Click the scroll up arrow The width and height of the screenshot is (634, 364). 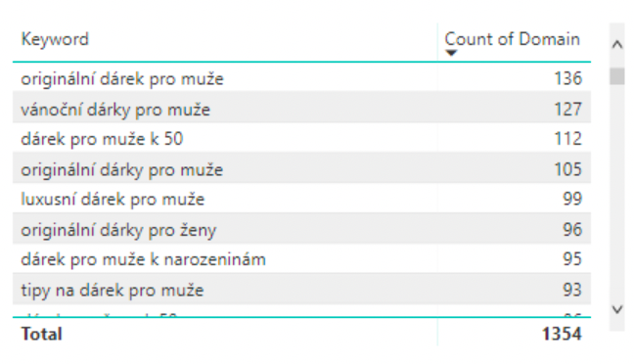pyautogui.click(x=617, y=44)
